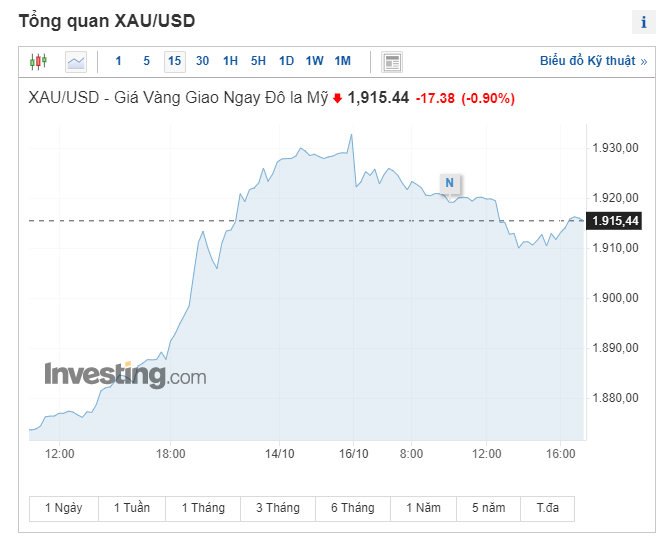Click the red down arrow price indicator
668x545 pixels.
point(337,98)
